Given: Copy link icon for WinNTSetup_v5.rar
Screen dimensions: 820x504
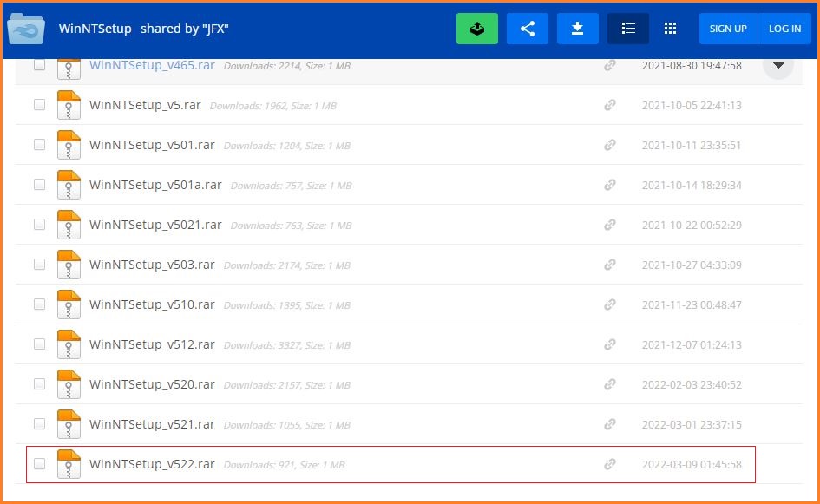Looking at the screenshot, I should point(610,105).
